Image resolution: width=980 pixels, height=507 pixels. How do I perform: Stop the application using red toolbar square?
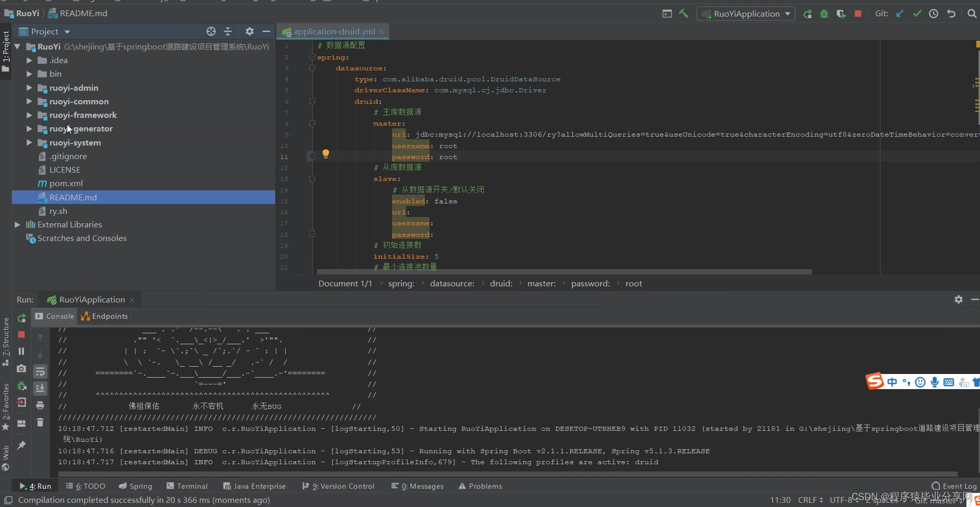[858, 14]
